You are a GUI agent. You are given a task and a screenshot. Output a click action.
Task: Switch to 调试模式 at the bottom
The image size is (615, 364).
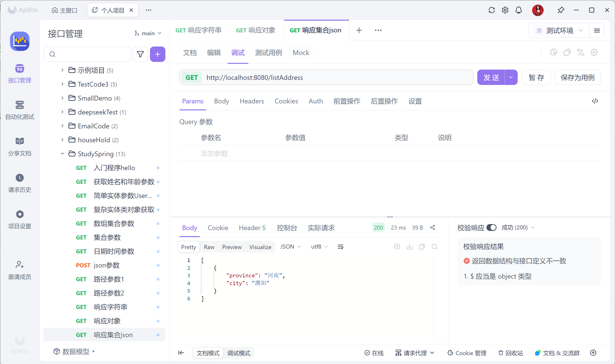pyautogui.click(x=238, y=353)
